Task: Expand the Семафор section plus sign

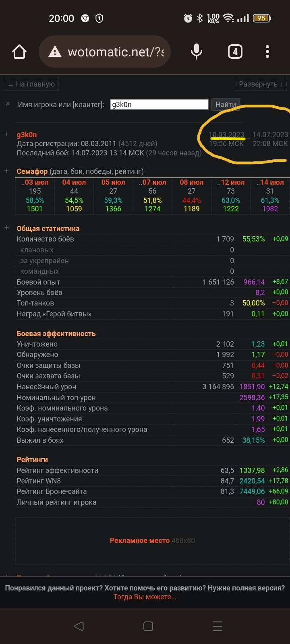Action: [6, 171]
